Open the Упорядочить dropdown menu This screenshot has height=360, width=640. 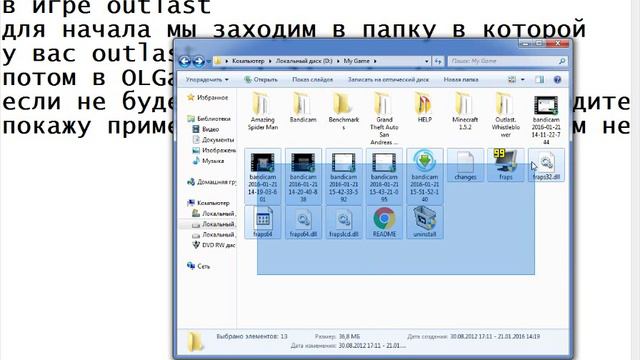pyautogui.click(x=207, y=80)
